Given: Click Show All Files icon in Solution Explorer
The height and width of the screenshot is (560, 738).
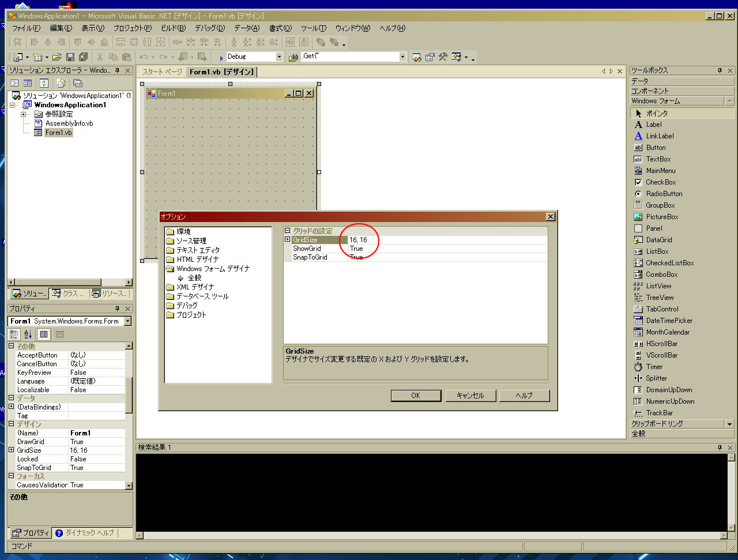Looking at the screenshot, I should [61, 83].
